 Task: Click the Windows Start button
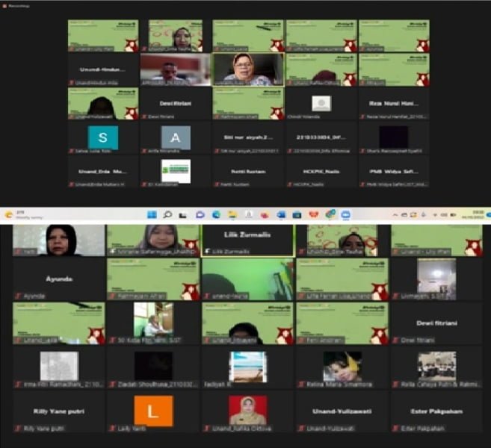(151, 214)
